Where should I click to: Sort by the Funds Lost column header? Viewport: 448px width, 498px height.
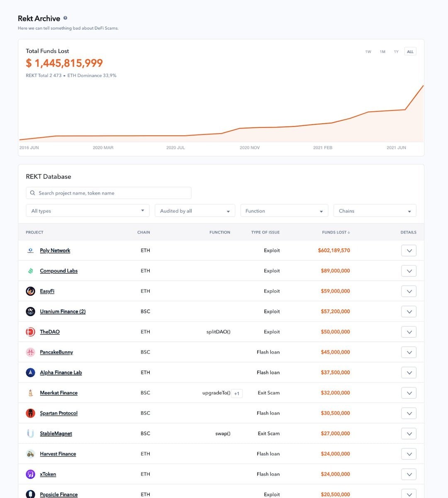(x=336, y=232)
